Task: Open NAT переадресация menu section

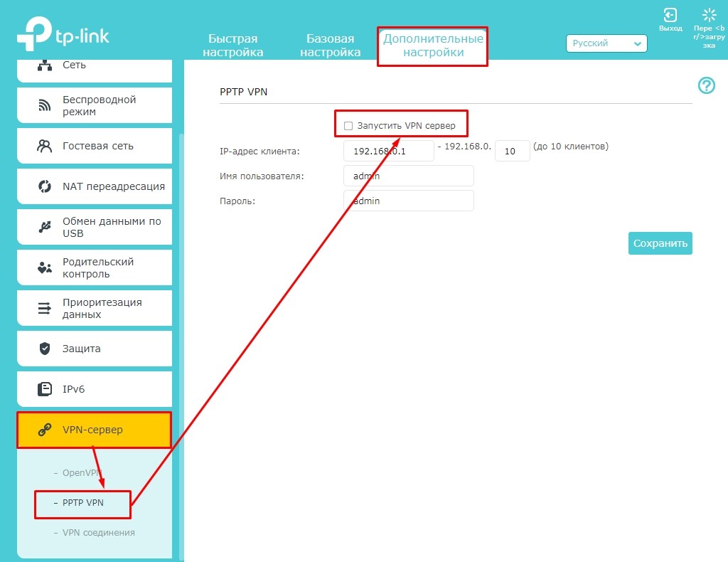Action: (95, 186)
